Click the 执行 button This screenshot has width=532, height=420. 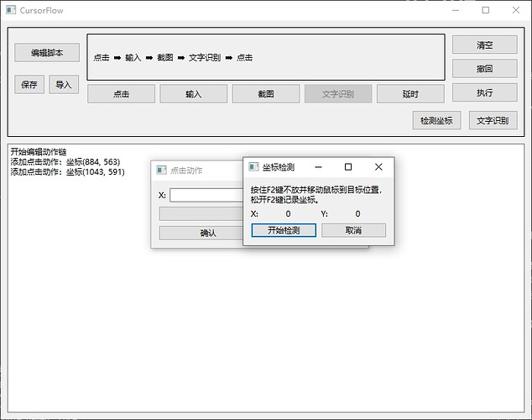tap(484, 92)
